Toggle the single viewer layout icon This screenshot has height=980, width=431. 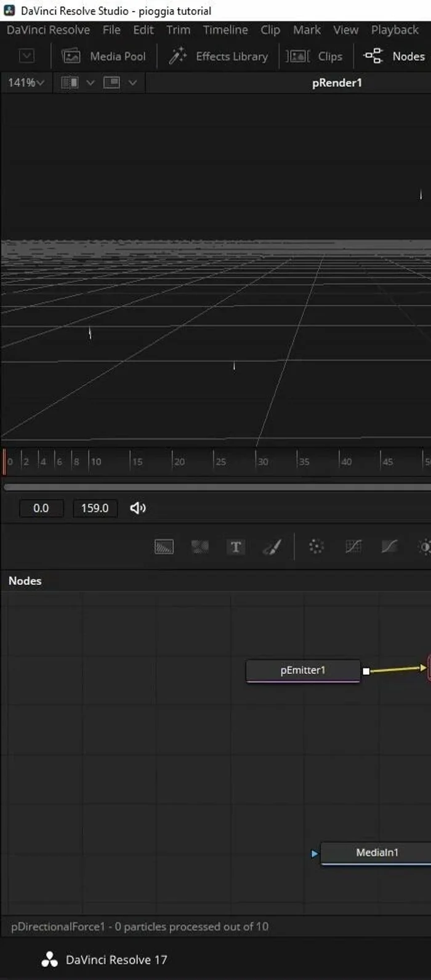click(x=111, y=83)
